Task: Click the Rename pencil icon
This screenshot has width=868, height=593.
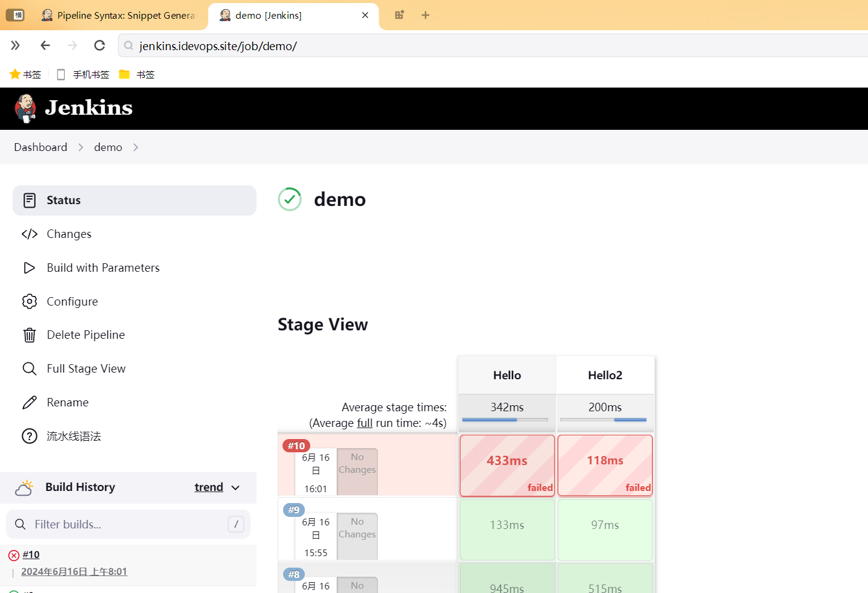Action: pyautogui.click(x=30, y=403)
